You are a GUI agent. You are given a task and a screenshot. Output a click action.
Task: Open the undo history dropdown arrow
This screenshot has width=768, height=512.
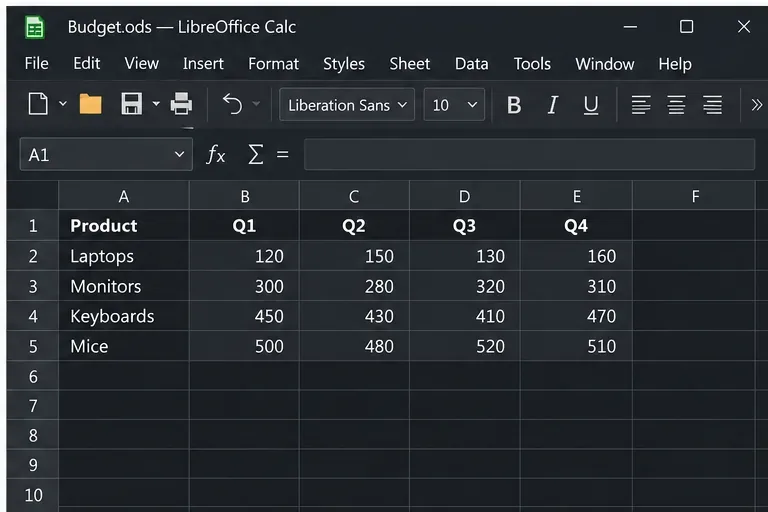256,104
